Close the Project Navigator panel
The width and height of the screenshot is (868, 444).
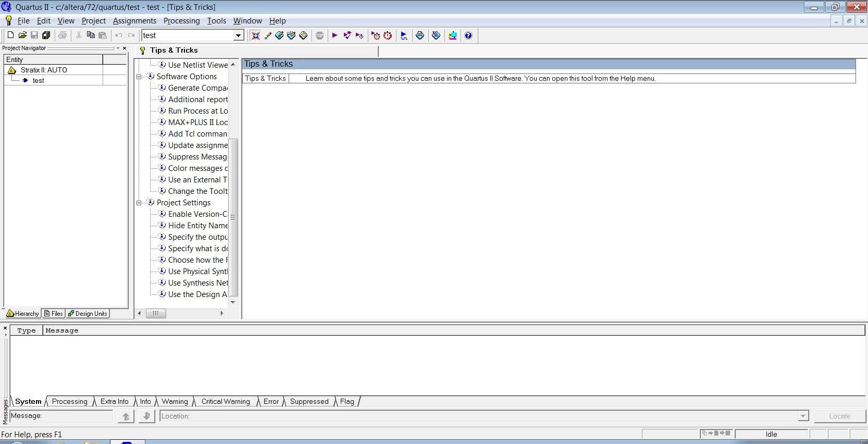pyautogui.click(x=125, y=48)
